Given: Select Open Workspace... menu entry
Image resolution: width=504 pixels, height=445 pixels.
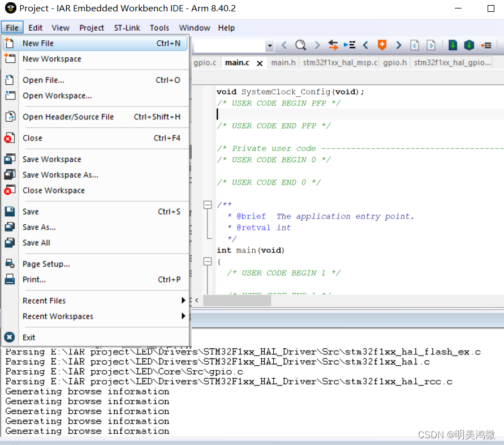Looking at the screenshot, I should [x=95, y=96].
